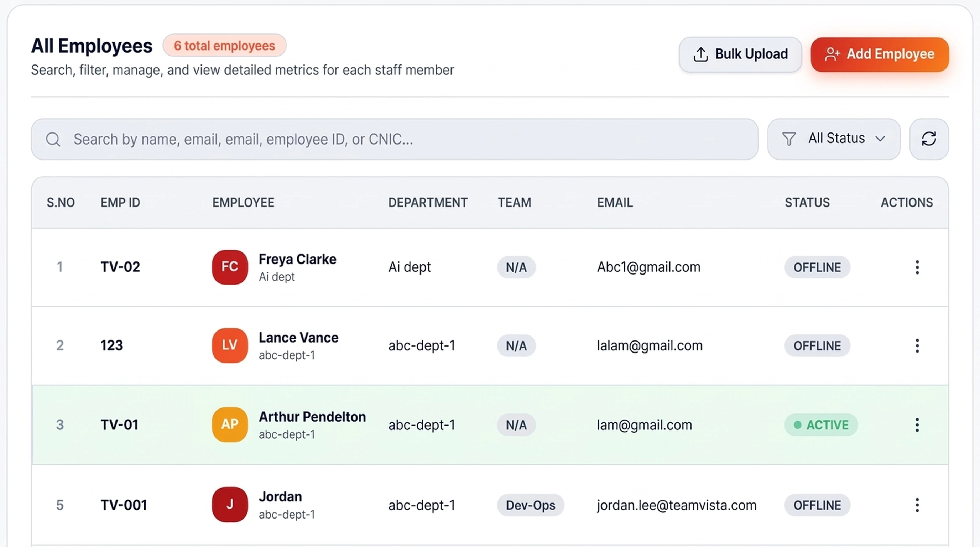The width and height of the screenshot is (980, 547).
Task: Select employee ID TV-001
Action: 124,505
